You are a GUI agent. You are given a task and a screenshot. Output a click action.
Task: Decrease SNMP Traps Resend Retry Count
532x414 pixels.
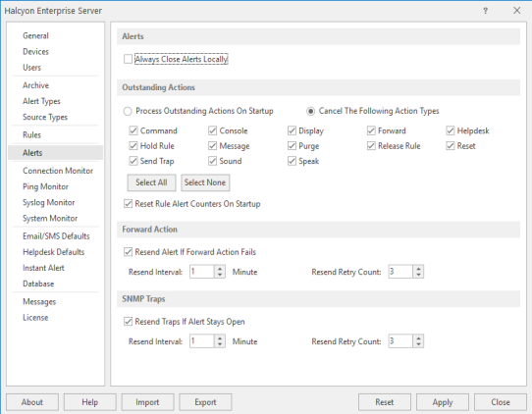[x=418, y=344]
